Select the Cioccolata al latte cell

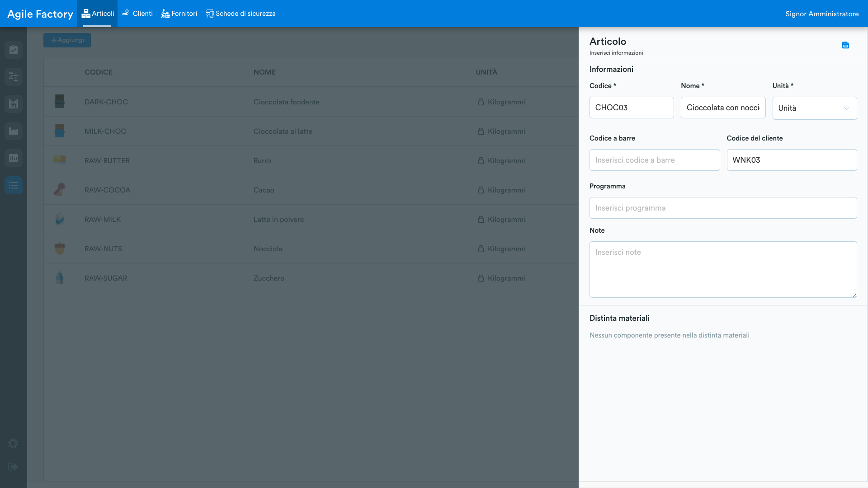(x=283, y=131)
